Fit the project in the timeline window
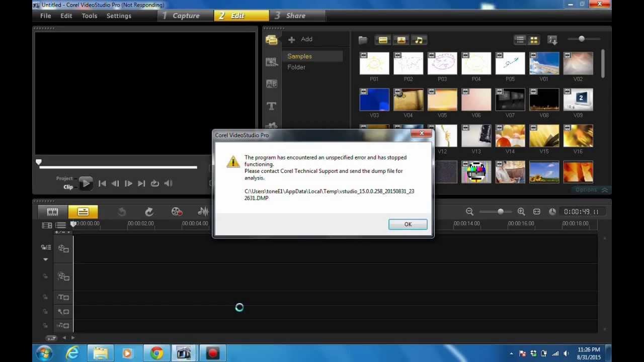644x362 pixels. pyautogui.click(x=537, y=212)
